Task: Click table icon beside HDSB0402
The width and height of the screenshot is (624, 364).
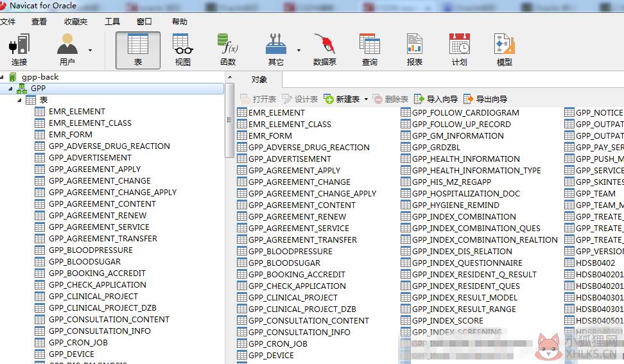Action: click(569, 263)
